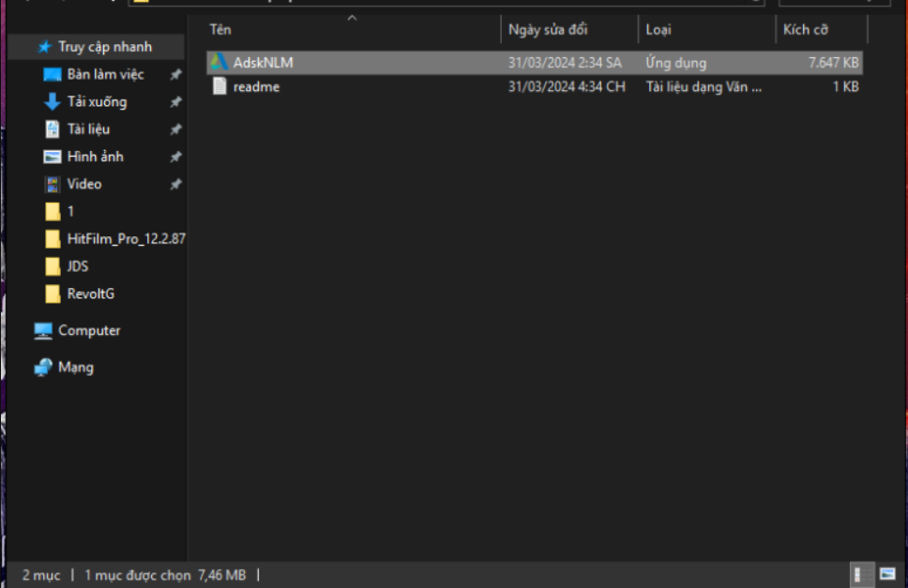The width and height of the screenshot is (908, 588).
Task: Open the Video folder from Quick access
Action: click(83, 184)
